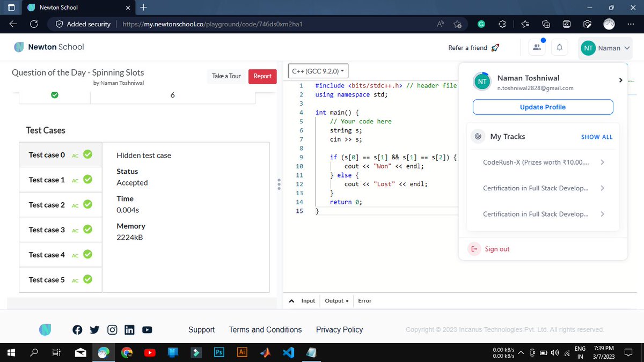The image size is (644, 362).
Task: Open Visual Studio Code from taskbar
Action: (x=288, y=352)
